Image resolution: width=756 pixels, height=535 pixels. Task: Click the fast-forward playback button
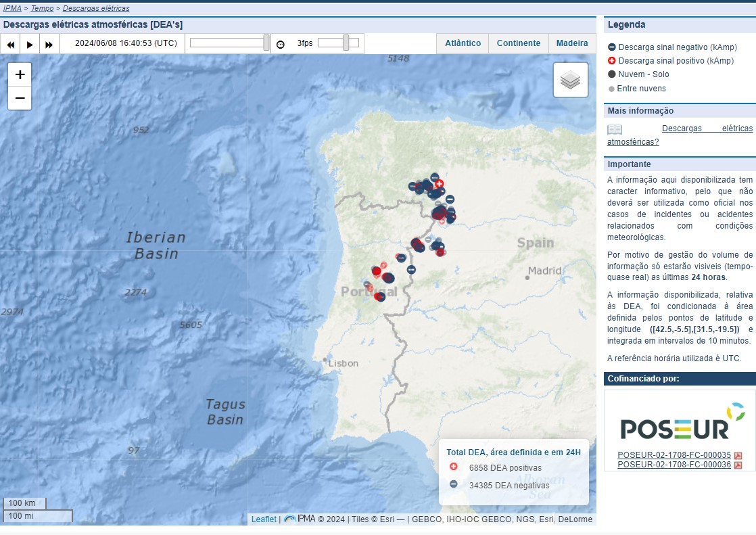click(49, 44)
